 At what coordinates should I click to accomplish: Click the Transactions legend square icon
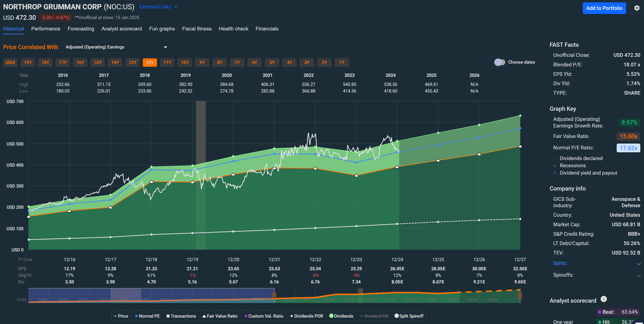168,316
